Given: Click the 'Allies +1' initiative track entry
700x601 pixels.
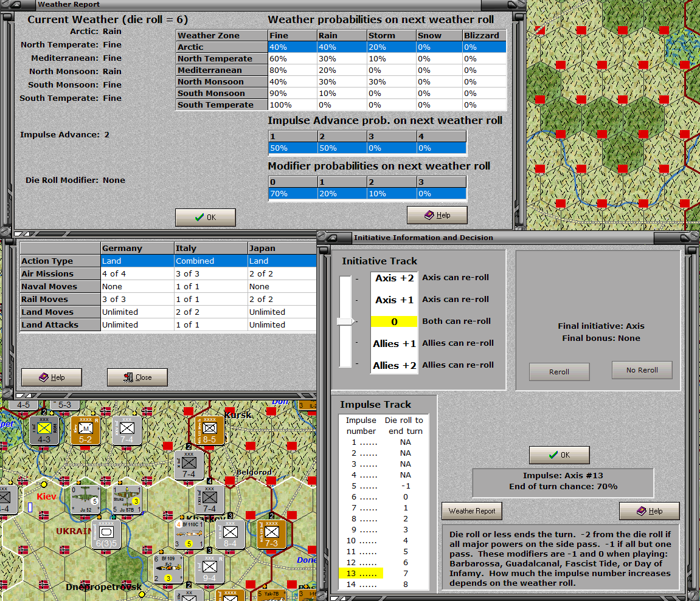Looking at the screenshot, I should click(x=394, y=343).
